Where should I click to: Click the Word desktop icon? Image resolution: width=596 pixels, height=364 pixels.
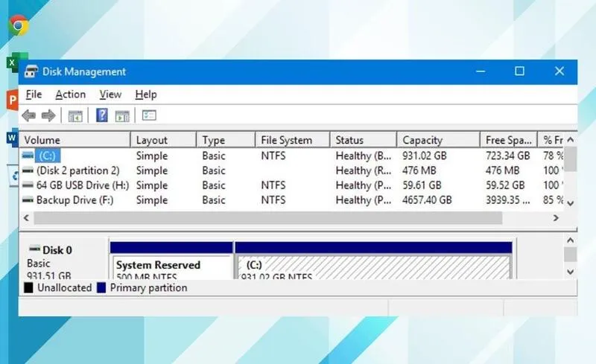13,138
